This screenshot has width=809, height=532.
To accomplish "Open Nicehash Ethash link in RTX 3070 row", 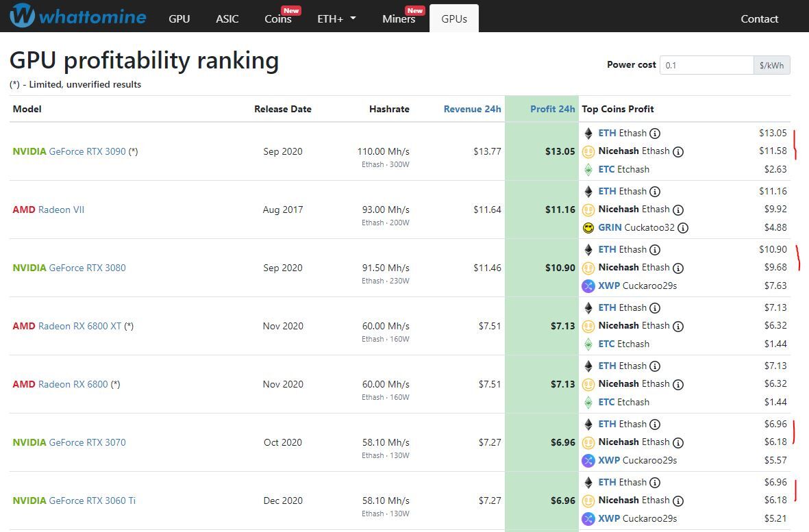I will [634, 442].
